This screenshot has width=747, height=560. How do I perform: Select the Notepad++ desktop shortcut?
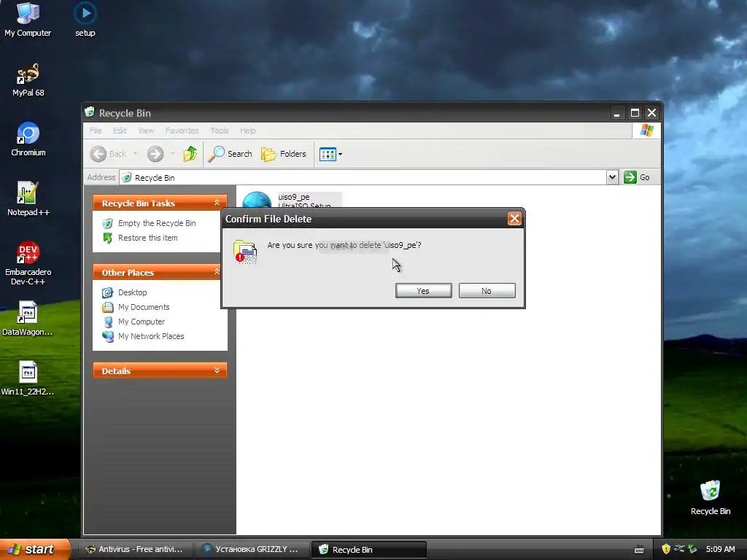28,199
